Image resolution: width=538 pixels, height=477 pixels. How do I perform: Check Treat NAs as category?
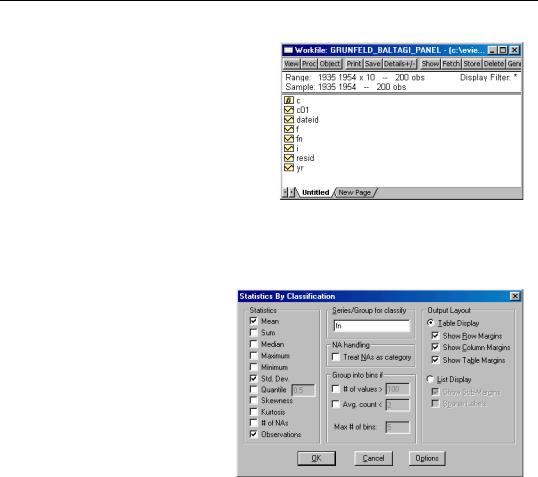pos(336,357)
